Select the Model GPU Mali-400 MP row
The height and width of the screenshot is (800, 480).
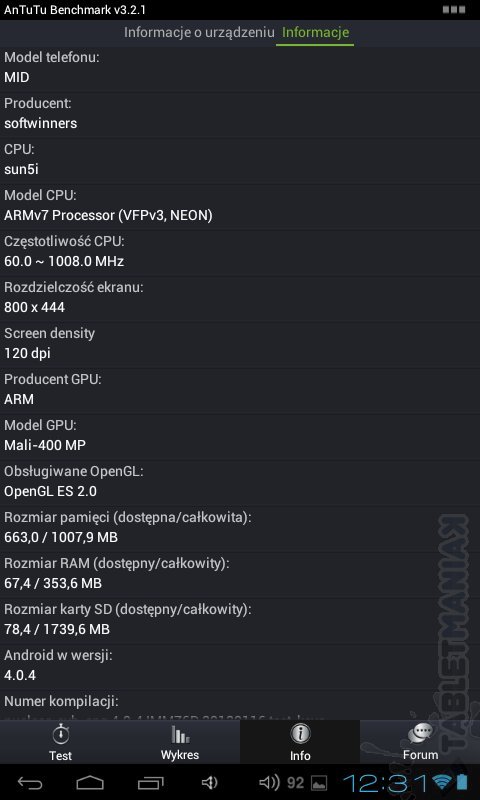tap(240, 437)
